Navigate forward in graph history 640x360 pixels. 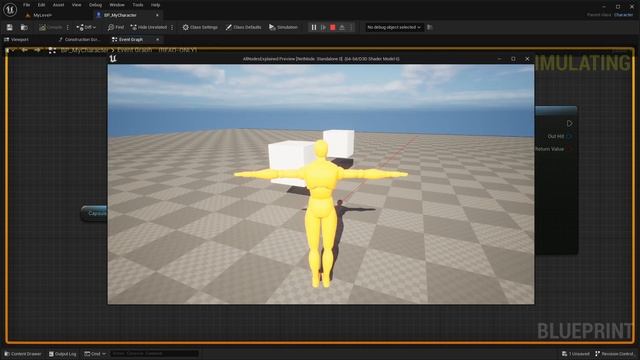point(38,50)
